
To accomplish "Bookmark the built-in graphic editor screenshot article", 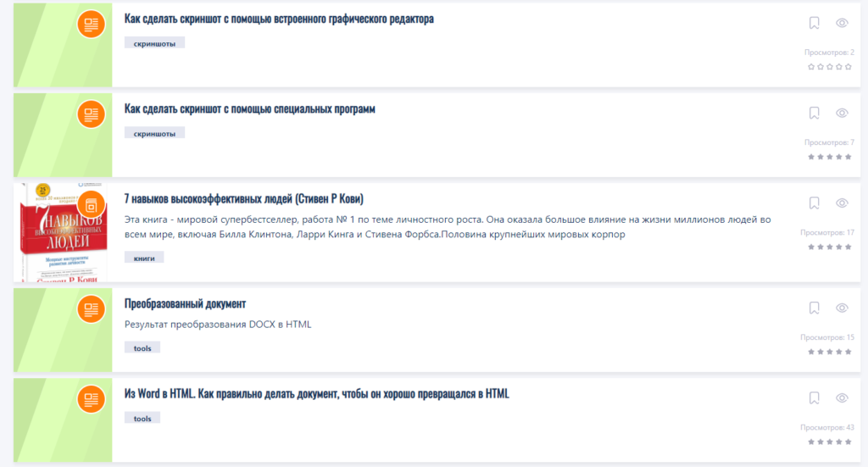I will (814, 23).
